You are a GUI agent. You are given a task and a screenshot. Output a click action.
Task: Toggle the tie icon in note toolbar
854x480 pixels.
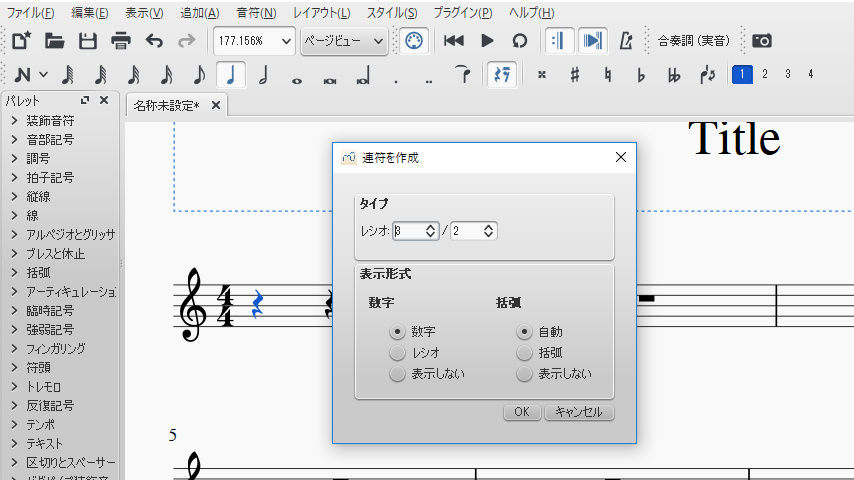[x=462, y=75]
